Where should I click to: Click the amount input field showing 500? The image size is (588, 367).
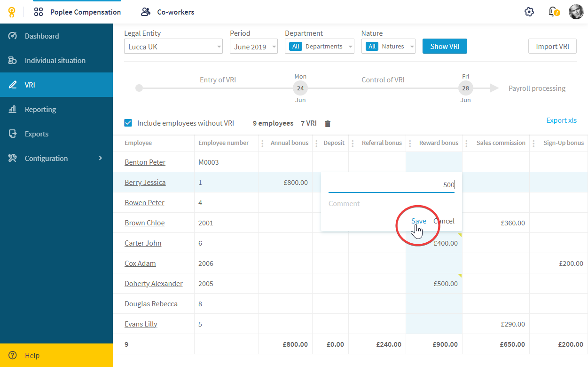tap(392, 185)
